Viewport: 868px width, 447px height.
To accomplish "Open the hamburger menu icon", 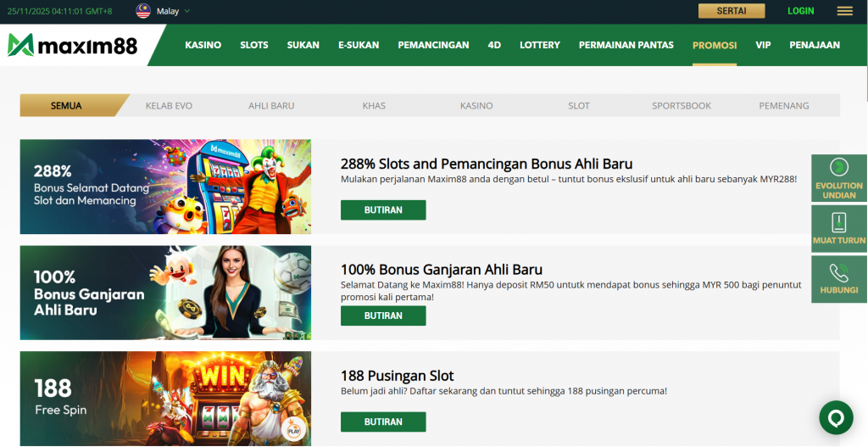I will tap(844, 11).
